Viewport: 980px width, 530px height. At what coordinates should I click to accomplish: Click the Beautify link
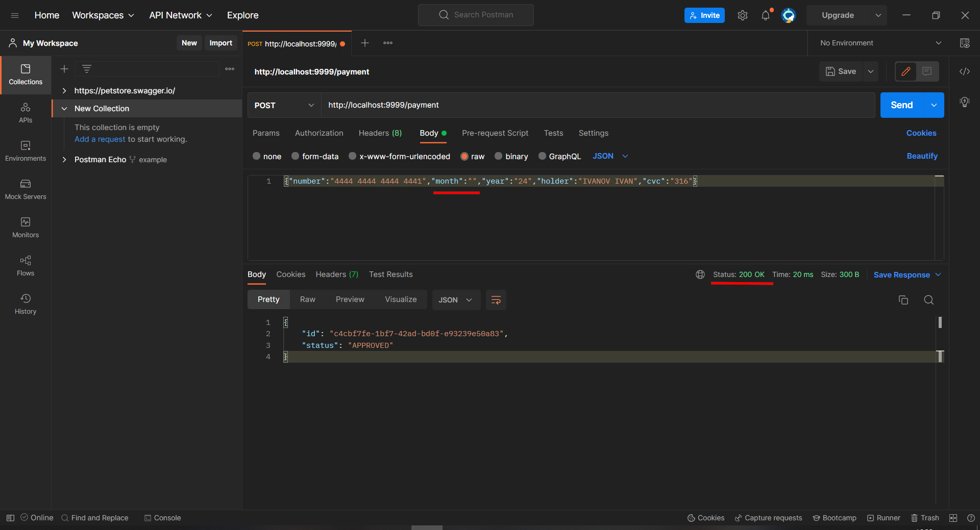point(922,156)
